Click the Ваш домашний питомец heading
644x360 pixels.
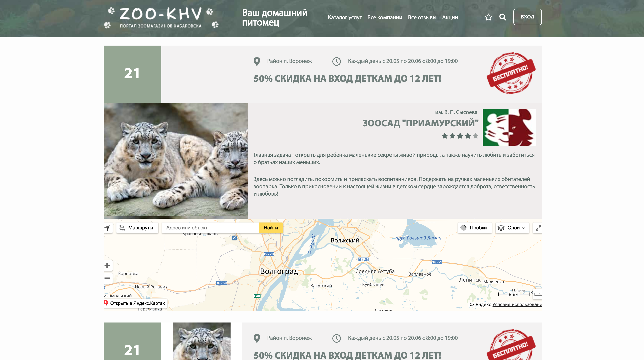click(275, 17)
